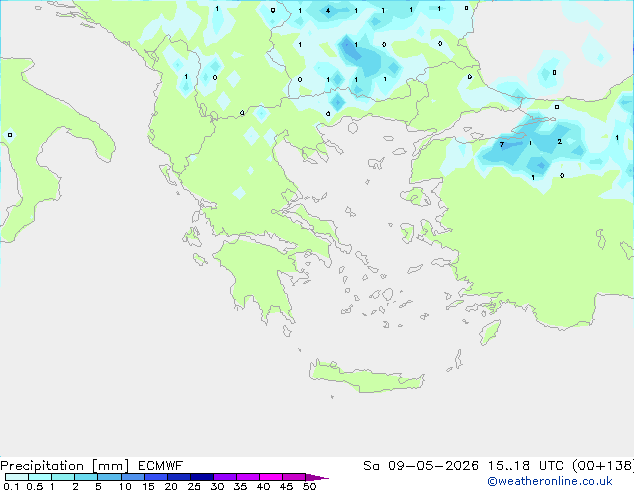Viewport: 634px width, 490px height.
Task: Pick the 45–50 mm legend swatch
Action: [x=294, y=477]
